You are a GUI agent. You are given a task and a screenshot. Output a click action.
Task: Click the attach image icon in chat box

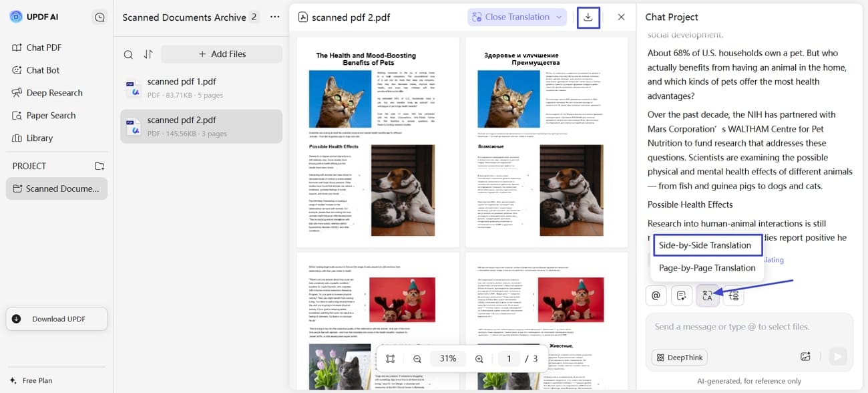805,357
